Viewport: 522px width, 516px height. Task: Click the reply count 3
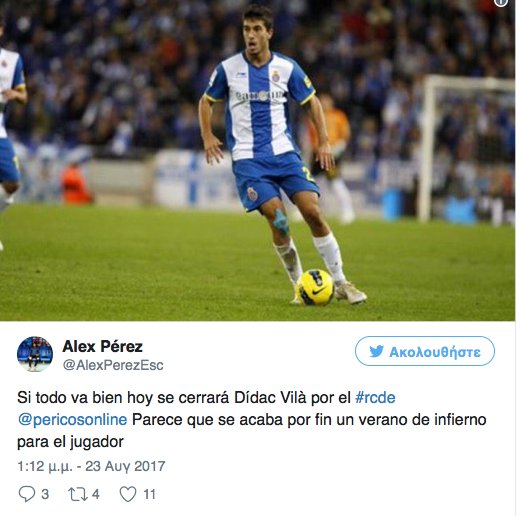pyautogui.click(x=45, y=494)
